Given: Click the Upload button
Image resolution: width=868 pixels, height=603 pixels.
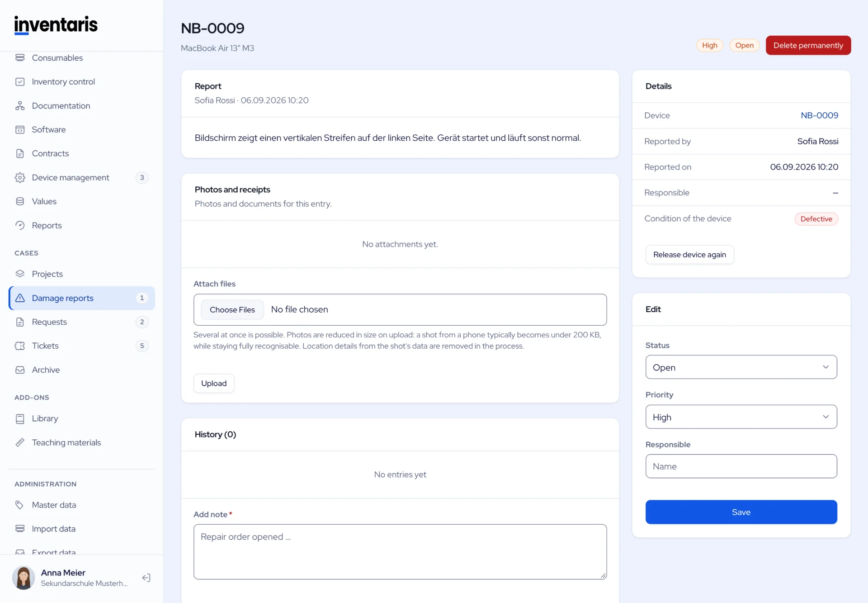Looking at the screenshot, I should point(214,383).
